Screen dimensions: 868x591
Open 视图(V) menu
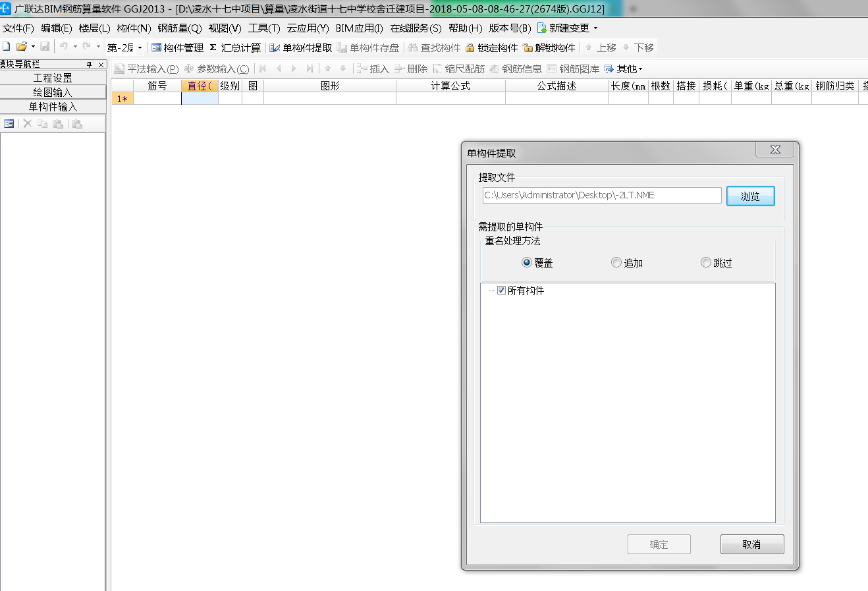pyautogui.click(x=225, y=28)
